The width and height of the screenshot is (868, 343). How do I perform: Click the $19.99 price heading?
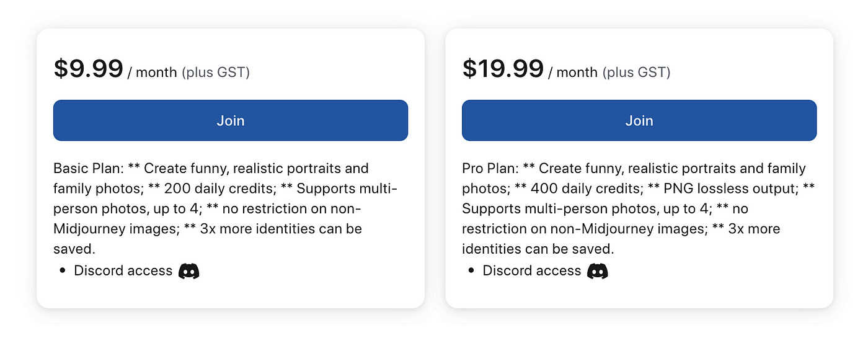(x=503, y=69)
